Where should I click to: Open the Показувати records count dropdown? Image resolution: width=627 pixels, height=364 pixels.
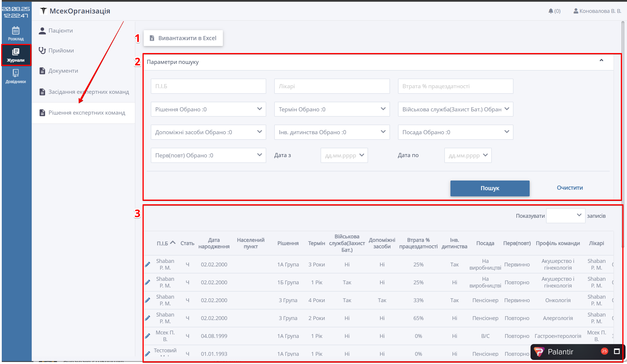click(x=565, y=216)
